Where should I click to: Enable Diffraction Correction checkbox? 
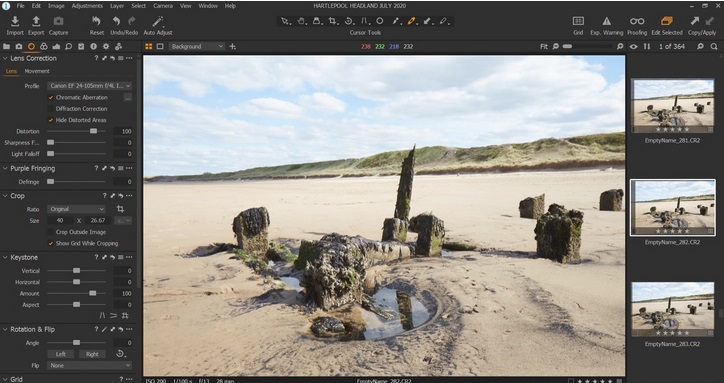pos(51,109)
